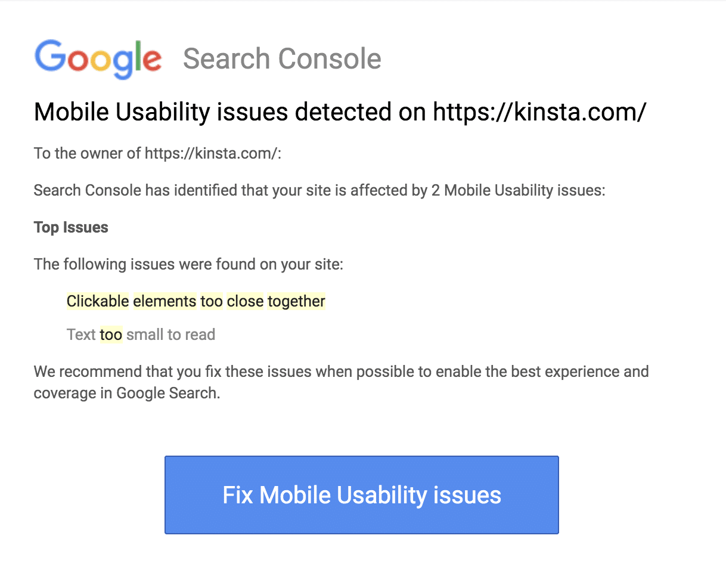726x588 pixels.
Task: Click the Search Console header text
Action: point(282,58)
